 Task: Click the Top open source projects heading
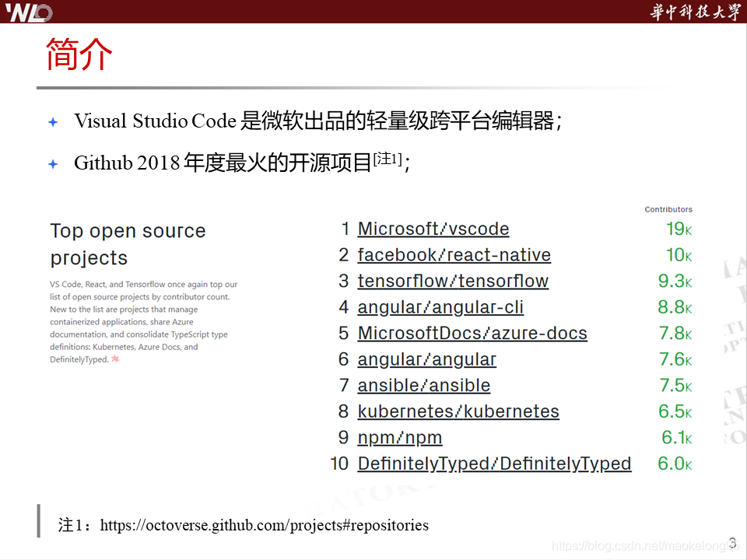tap(128, 244)
